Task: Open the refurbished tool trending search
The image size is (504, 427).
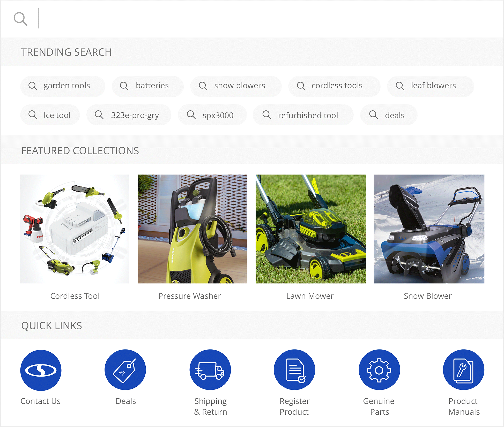Action: 303,115
